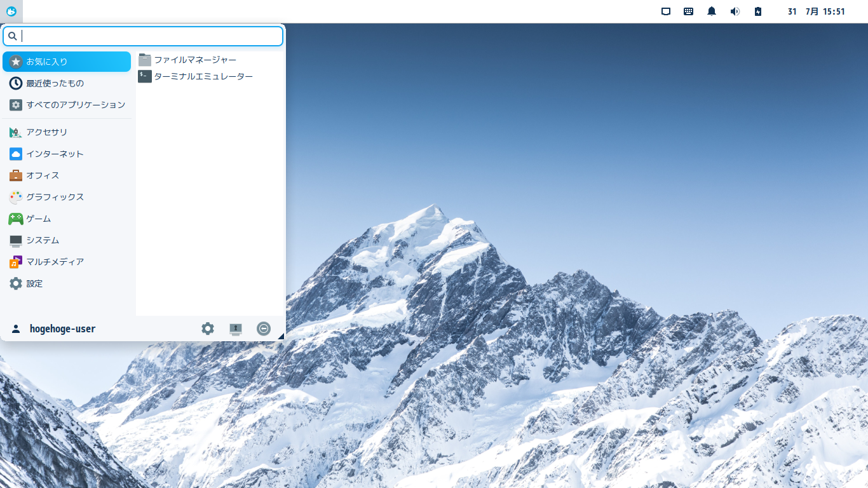
Task: Open the システム category
Action: coord(67,240)
